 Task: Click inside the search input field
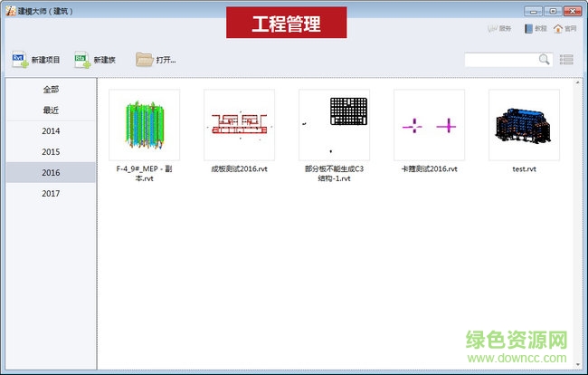(500, 60)
